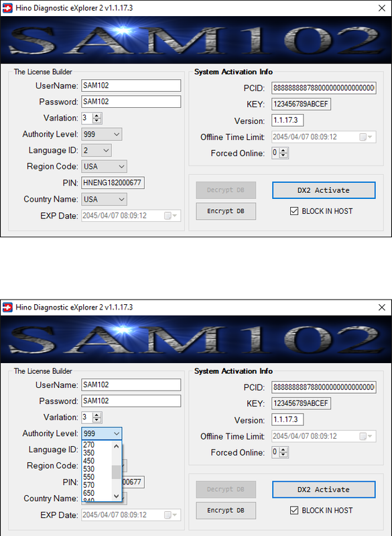This screenshot has width=392, height=536.
Task: Open Offline Time Limit date picker in top window
Action: (366, 137)
